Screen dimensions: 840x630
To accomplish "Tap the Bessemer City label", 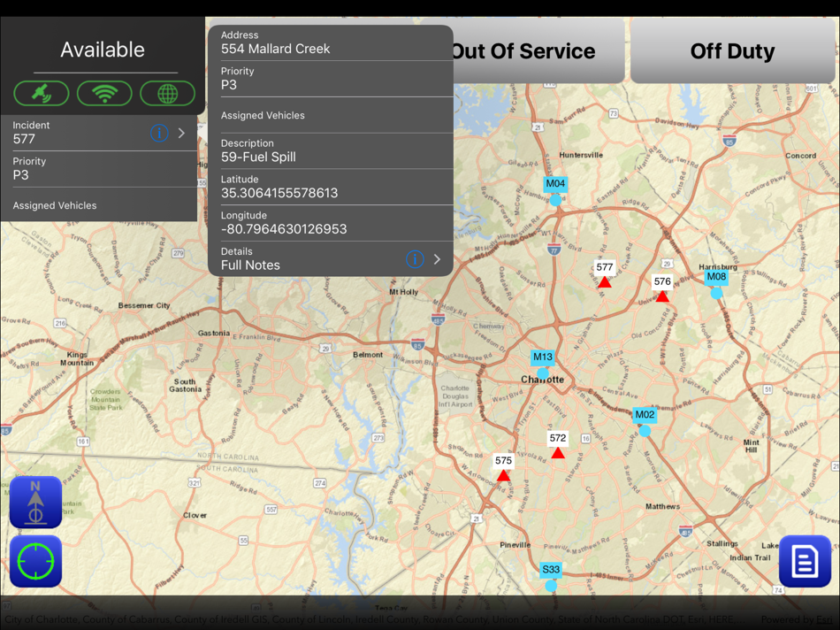I will tap(144, 305).
